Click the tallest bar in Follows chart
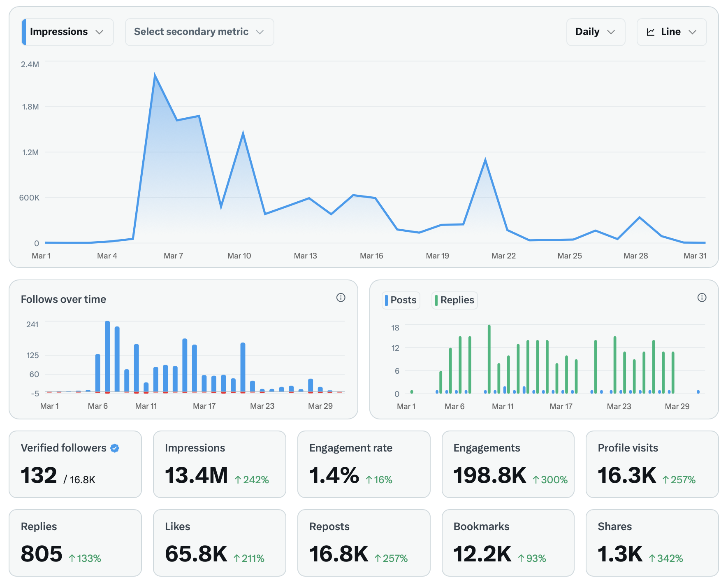 pos(107,356)
